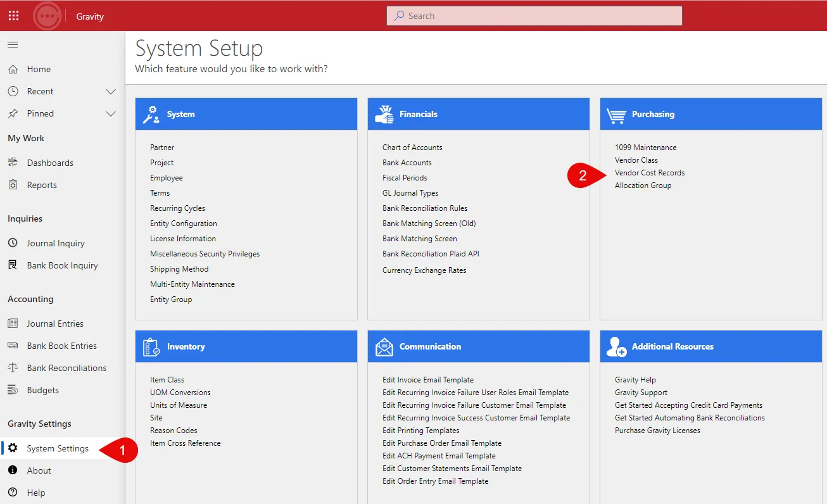This screenshot has width=827, height=504.
Task: Click the Dashboards icon in sidebar
Action: coord(13,163)
